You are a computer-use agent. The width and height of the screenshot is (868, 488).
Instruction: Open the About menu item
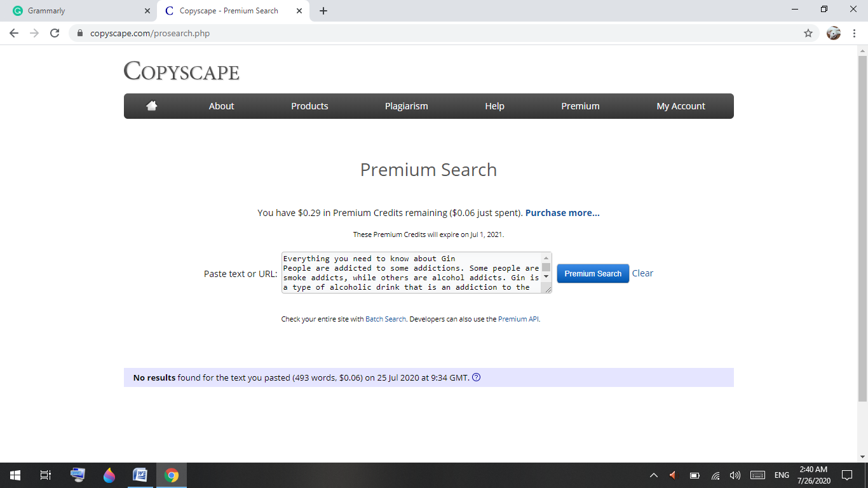(x=221, y=106)
